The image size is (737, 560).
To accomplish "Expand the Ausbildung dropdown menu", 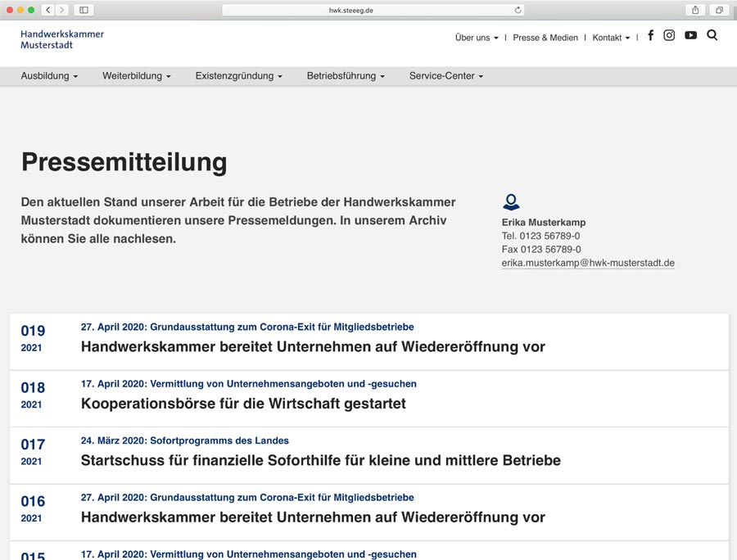I will point(49,76).
